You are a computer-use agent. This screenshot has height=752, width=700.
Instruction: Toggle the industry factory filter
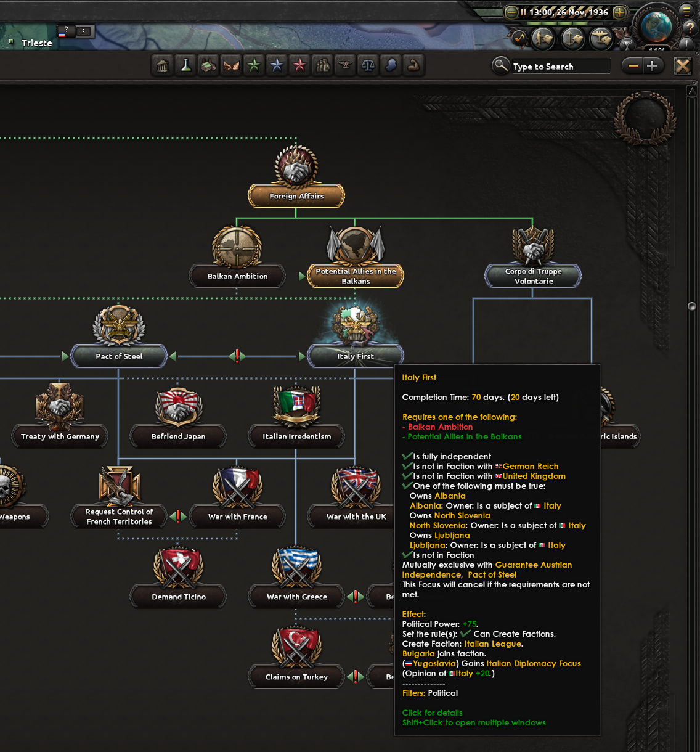(x=208, y=65)
